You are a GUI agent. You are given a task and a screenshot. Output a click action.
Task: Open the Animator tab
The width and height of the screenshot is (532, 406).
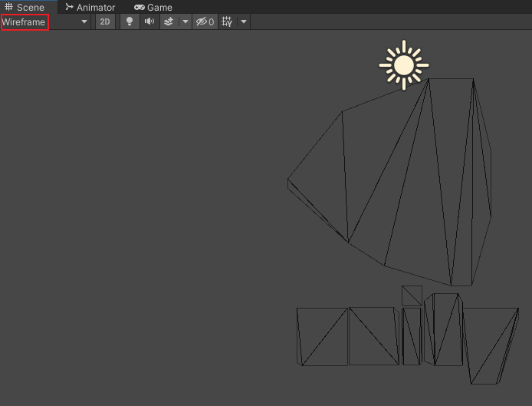click(x=90, y=7)
